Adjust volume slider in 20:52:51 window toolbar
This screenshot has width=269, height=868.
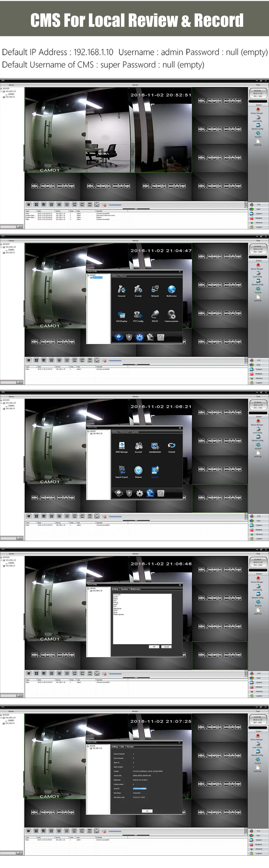115,204
